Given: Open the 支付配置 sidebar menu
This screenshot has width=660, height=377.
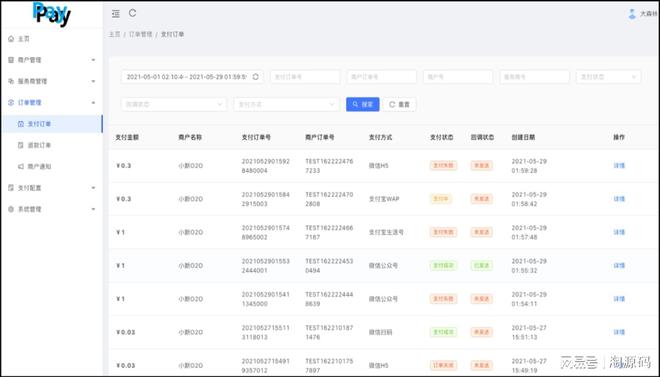Looking at the screenshot, I should point(51,188).
